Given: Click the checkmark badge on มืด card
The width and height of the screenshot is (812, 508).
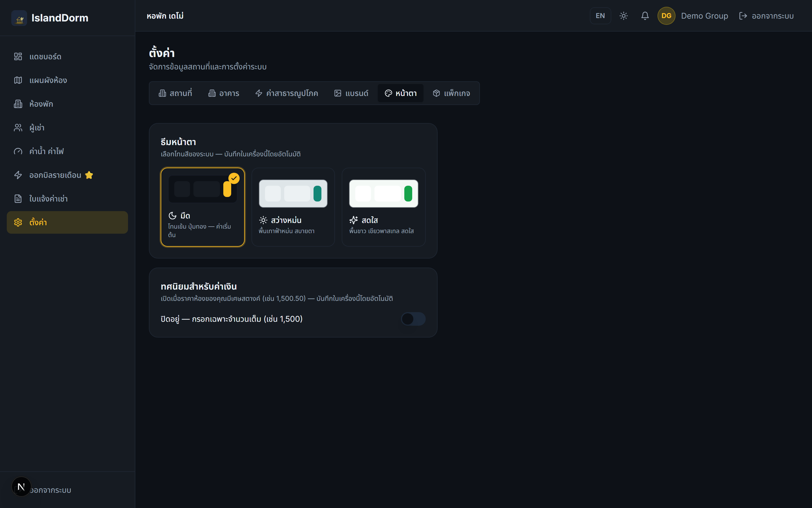Looking at the screenshot, I should (x=234, y=178).
